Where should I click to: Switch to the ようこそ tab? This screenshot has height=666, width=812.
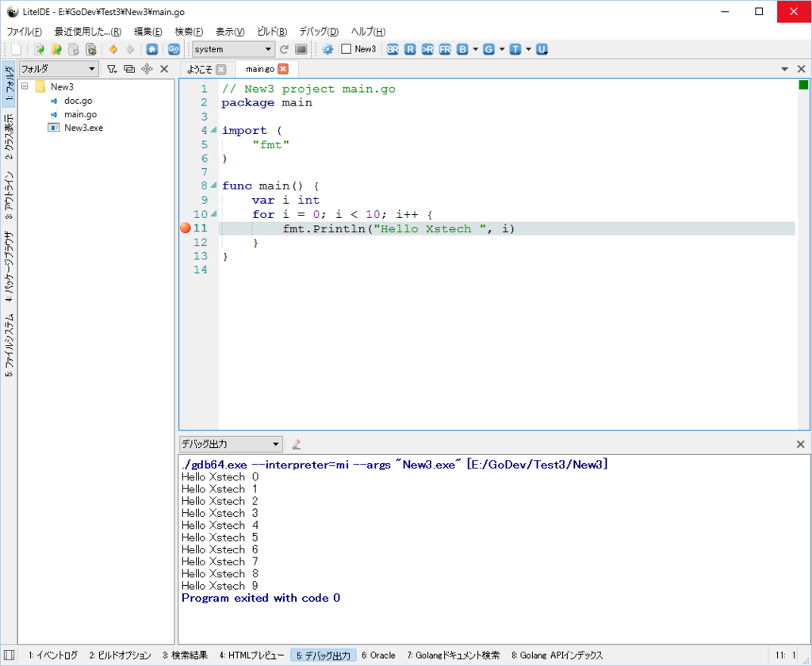pyautogui.click(x=199, y=69)
